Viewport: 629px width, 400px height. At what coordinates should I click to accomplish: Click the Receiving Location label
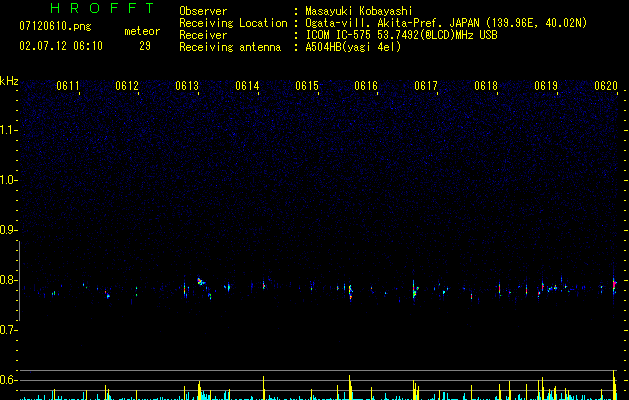click(233, 23)
